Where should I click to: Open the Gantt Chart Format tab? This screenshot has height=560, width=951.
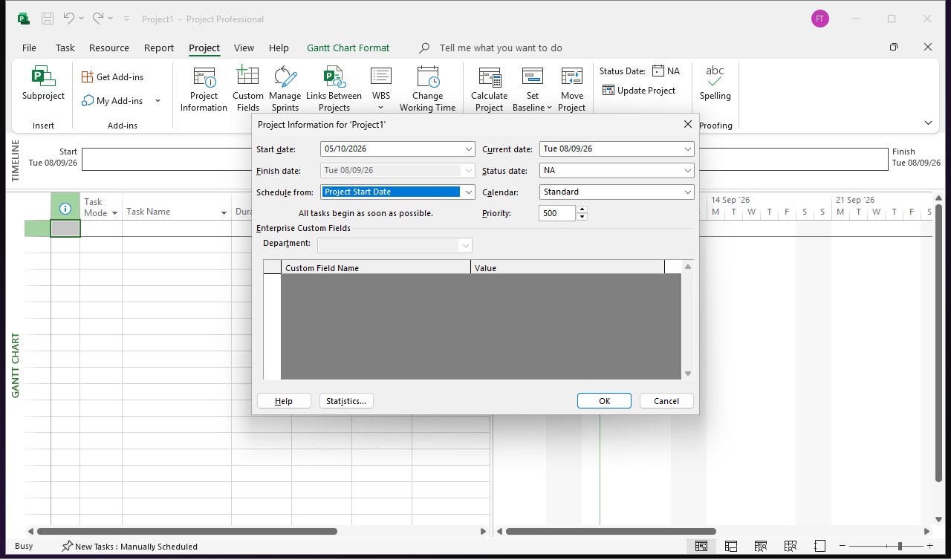coord(348,48)
